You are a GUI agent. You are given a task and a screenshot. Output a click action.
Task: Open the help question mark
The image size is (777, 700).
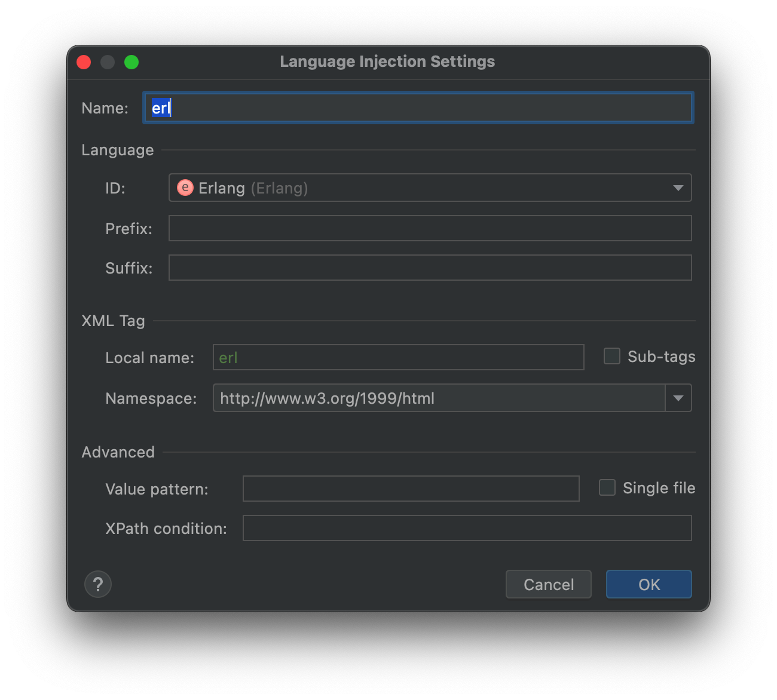(x=98, y=584)
